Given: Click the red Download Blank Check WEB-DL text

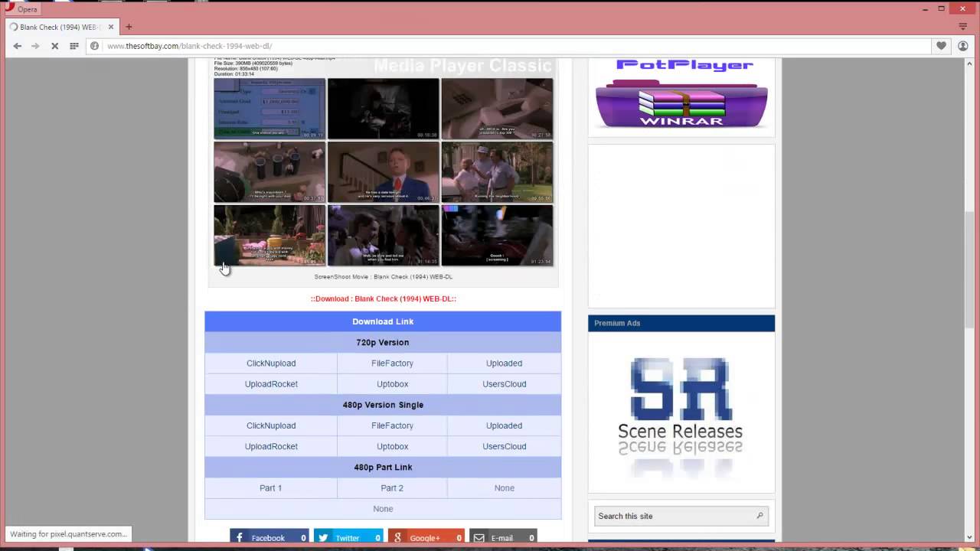Looking at the screenshot, I should [x=383, y=299].
